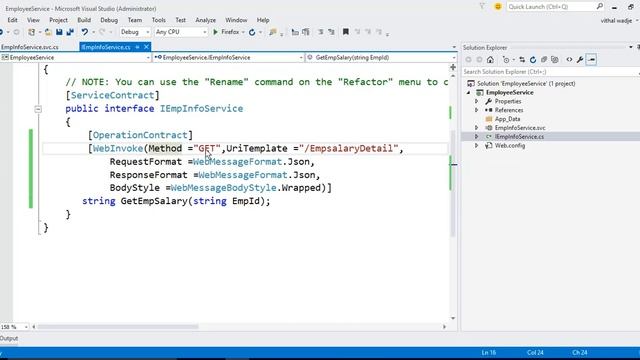
Task: Click the Save All icon
Action: [70, 32]
